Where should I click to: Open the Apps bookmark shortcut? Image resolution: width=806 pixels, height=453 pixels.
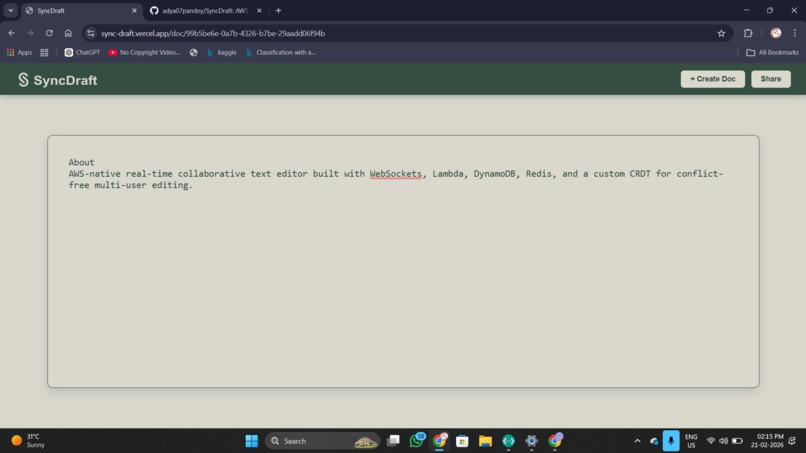tap(19, 52)
